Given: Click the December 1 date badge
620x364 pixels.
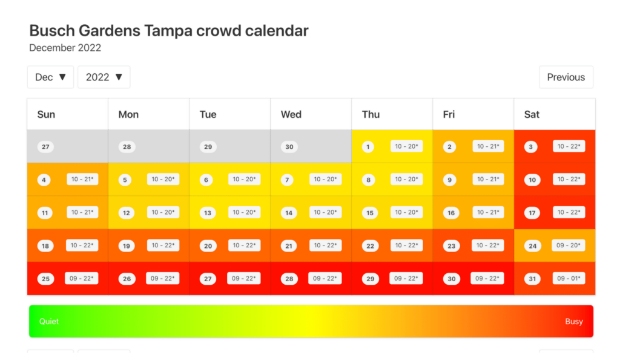Looking at the screenshot, I should coord(369,147).
